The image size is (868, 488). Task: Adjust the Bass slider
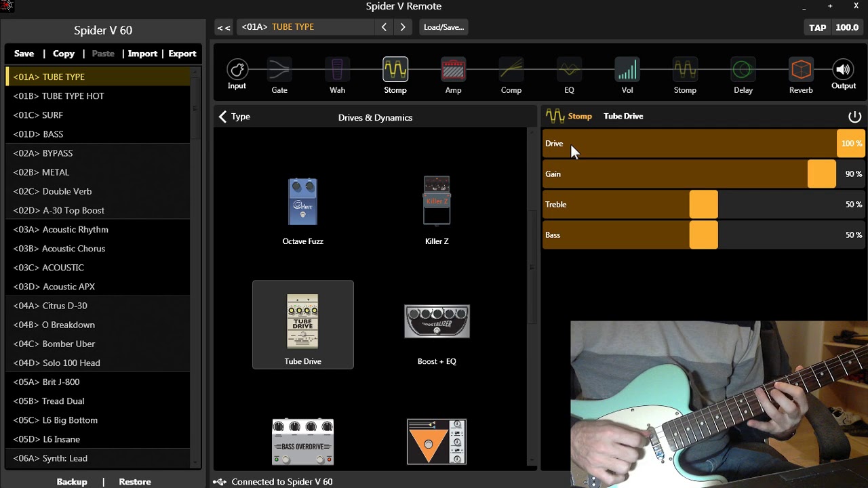point(704,235)
